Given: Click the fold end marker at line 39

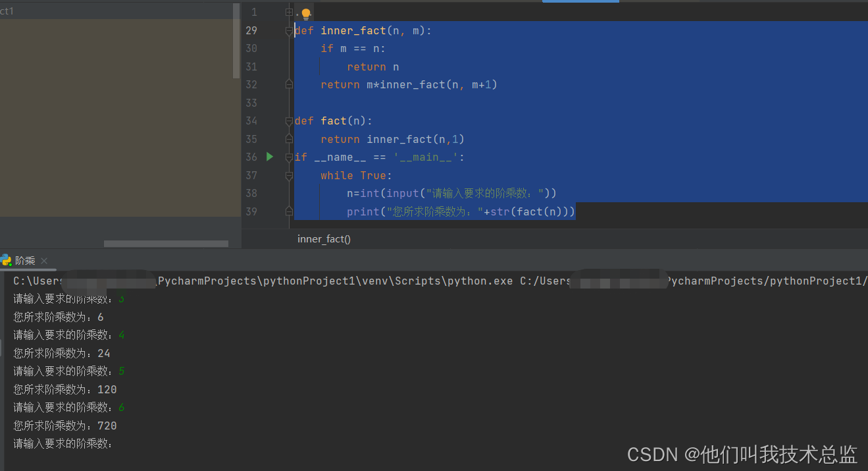Looking at the screenshot, I should 289,211.
